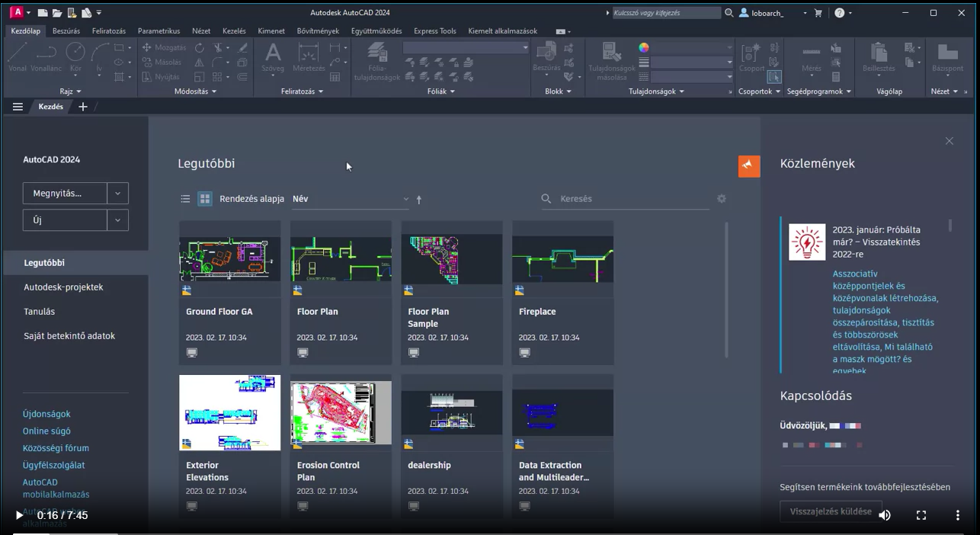Click the orange announcements megaphone icon
Viewport: 980px width, 535px height.
coord(749,166)
